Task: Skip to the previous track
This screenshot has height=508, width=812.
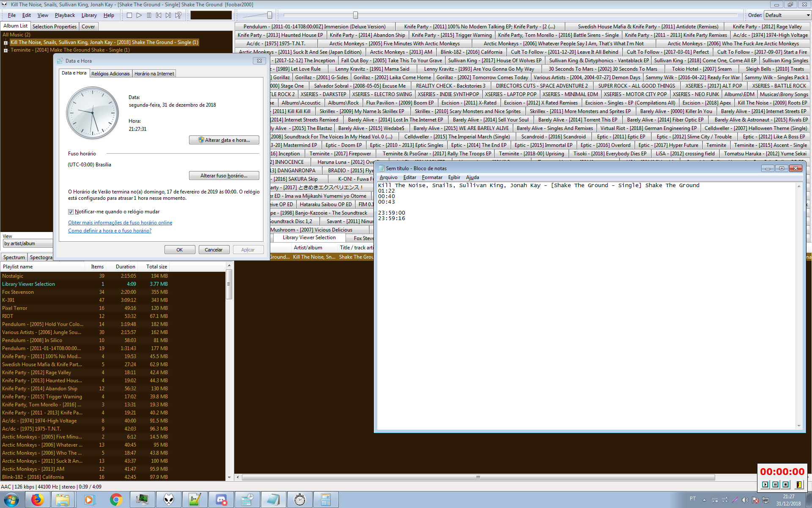Action: click(159, 15)
